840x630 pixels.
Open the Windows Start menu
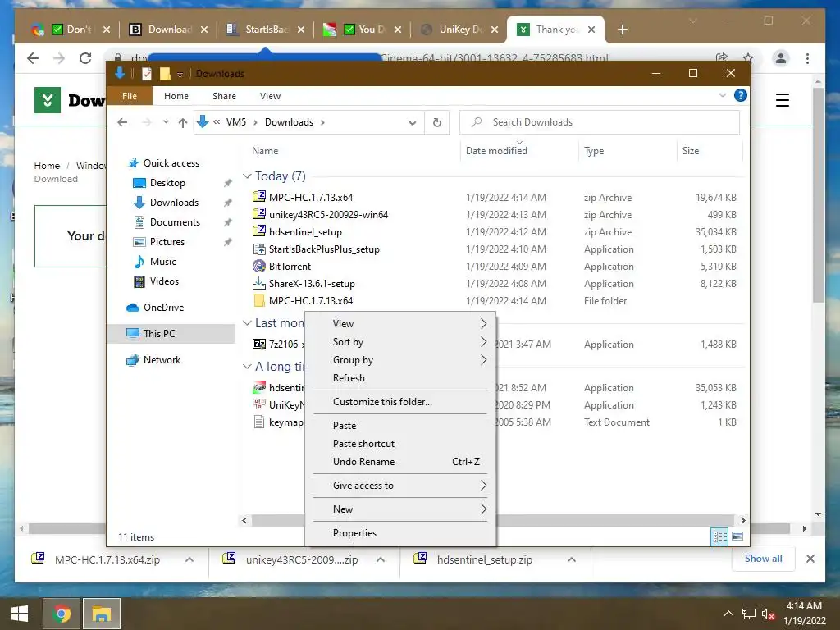point(20,614)
